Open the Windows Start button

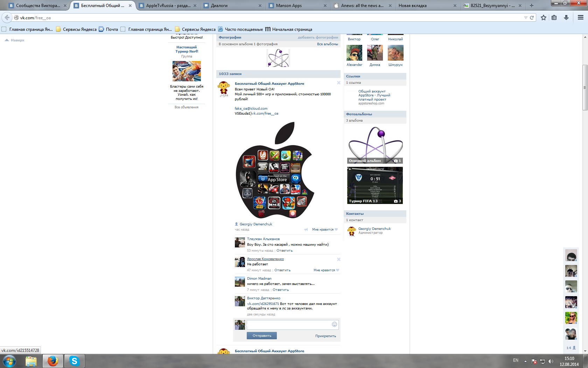pyautogui.click(x=9, y=361)
